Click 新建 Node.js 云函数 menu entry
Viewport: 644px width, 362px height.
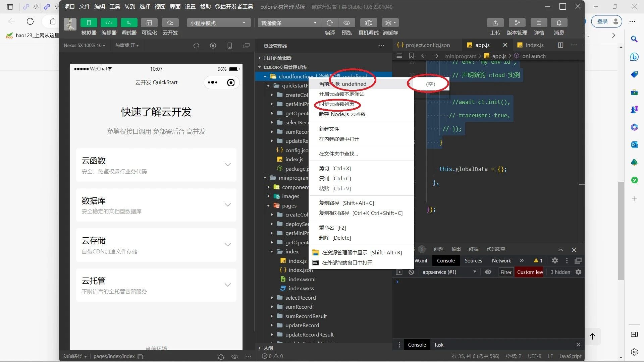tap(342, 114)
